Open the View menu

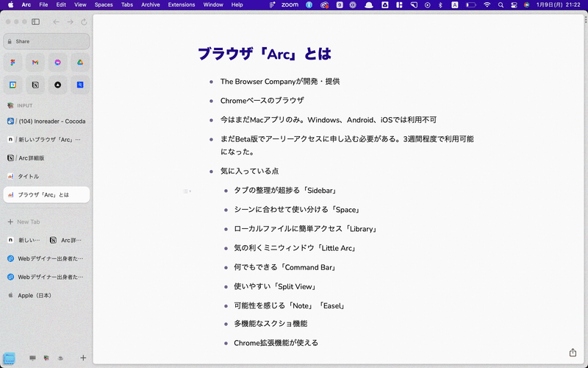[80, 5]
